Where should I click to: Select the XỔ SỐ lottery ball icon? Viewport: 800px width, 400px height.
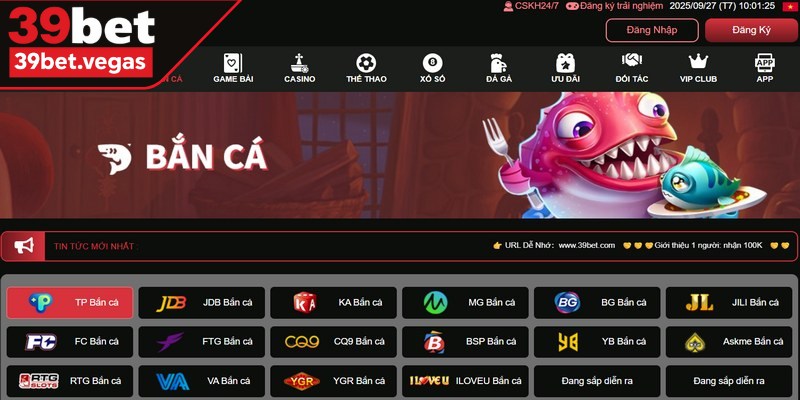coord(433,63)
